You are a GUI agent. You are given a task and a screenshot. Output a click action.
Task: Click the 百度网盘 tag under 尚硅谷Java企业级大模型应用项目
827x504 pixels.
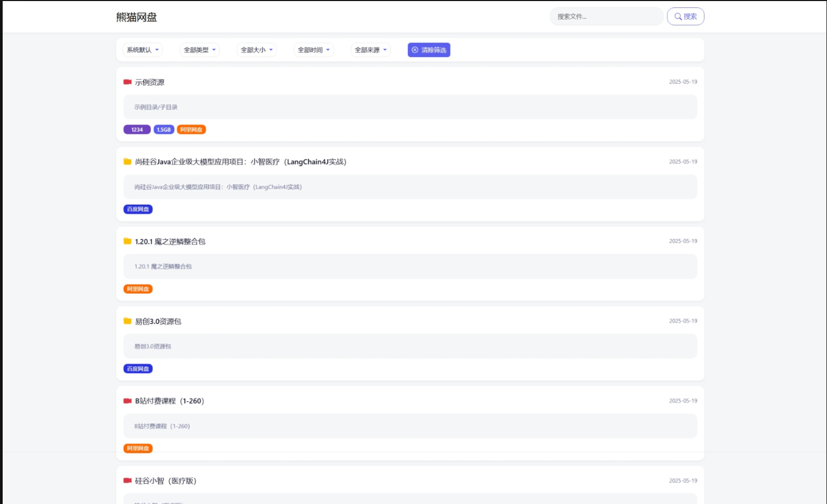click(138, 209)
